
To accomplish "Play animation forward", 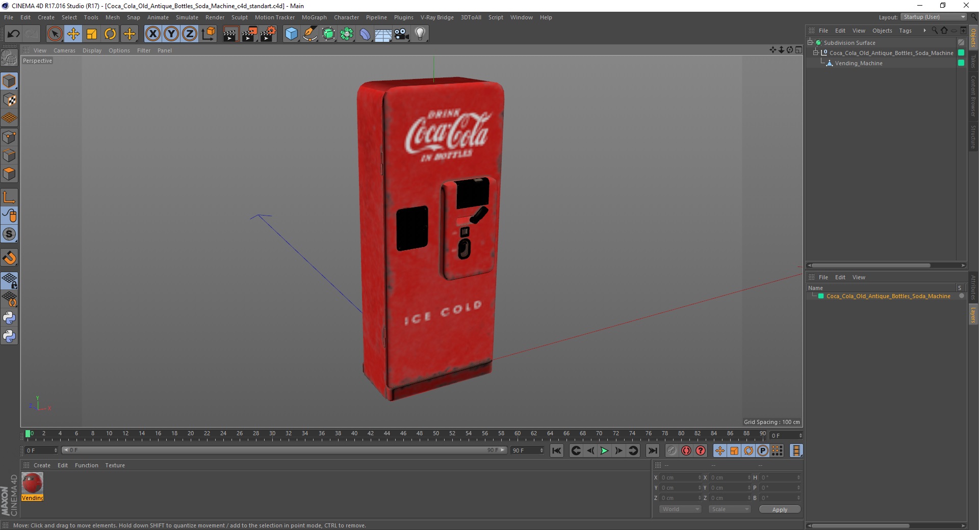I will point(604,450).
